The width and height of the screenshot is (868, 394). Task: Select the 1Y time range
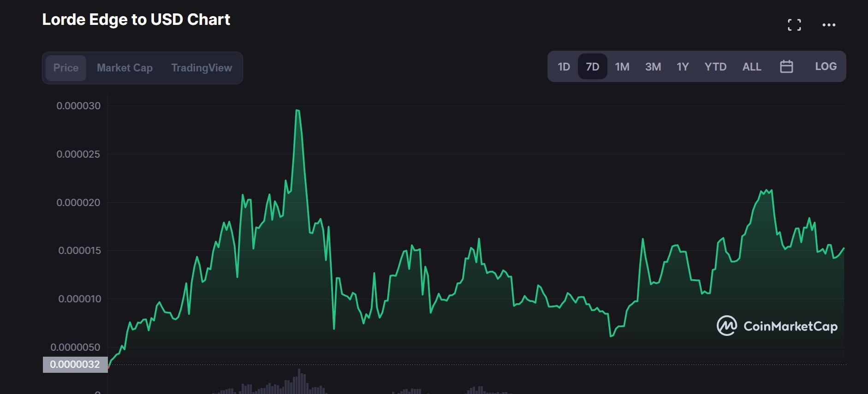pyautogui.click(x=683, y=67)
